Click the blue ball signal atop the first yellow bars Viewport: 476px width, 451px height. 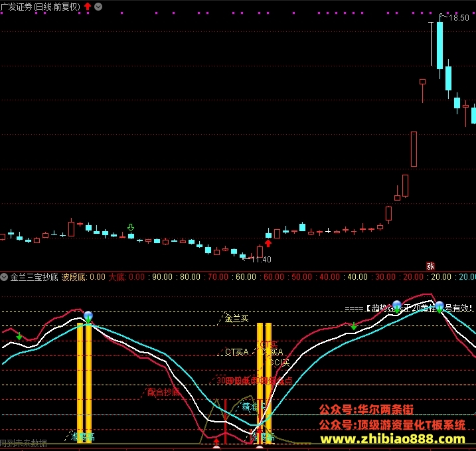[x=88, y=316]
